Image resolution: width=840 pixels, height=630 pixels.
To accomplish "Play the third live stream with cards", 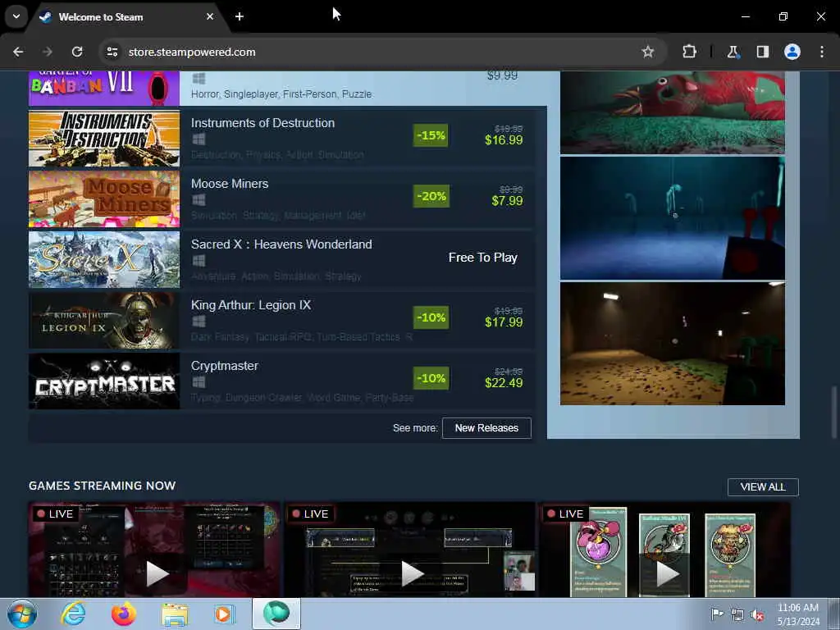I will [x=666, y=573].
